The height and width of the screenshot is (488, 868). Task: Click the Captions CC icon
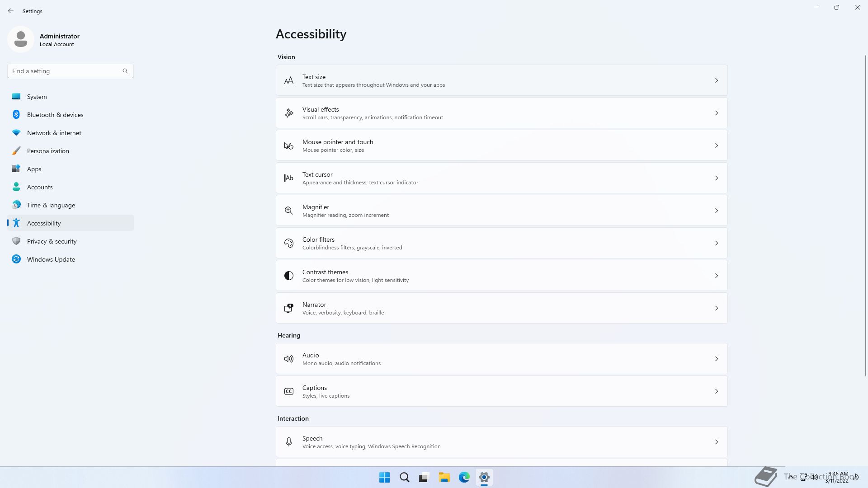(x=289, y=391)
